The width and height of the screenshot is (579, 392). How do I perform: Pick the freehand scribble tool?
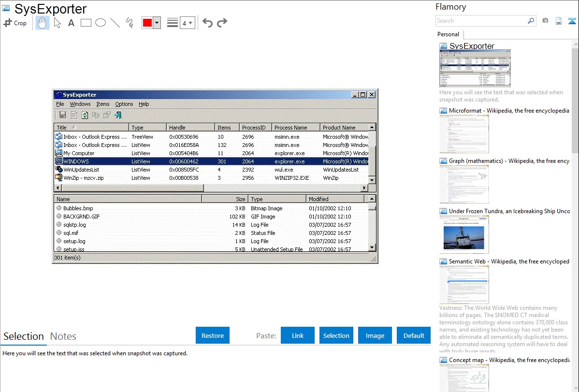pos(129,23)
